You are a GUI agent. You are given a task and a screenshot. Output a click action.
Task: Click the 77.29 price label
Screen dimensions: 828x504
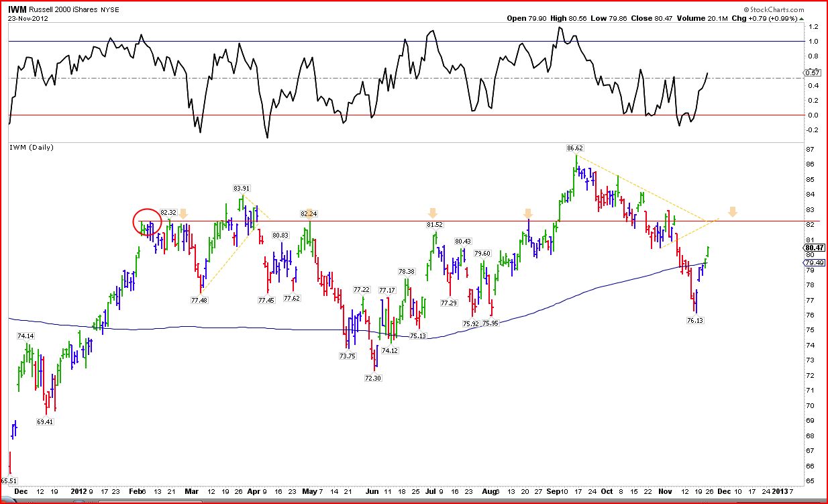pos(449,303)
